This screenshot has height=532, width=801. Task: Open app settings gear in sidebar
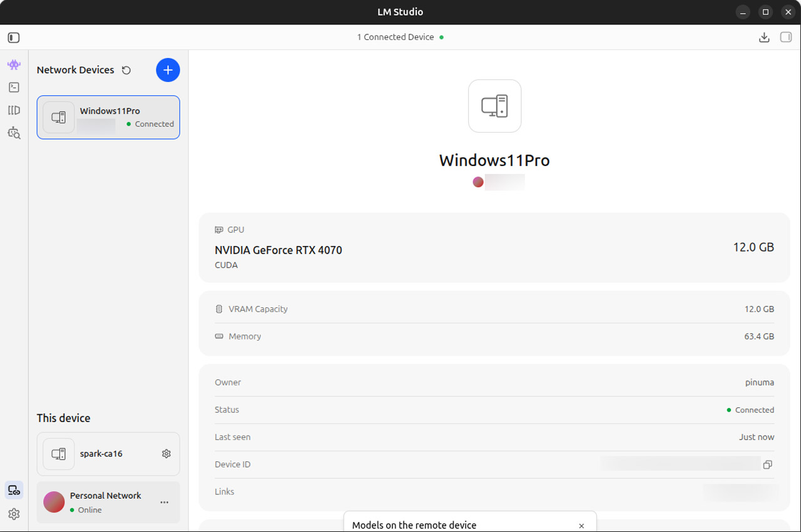click(x=14, y=514)
